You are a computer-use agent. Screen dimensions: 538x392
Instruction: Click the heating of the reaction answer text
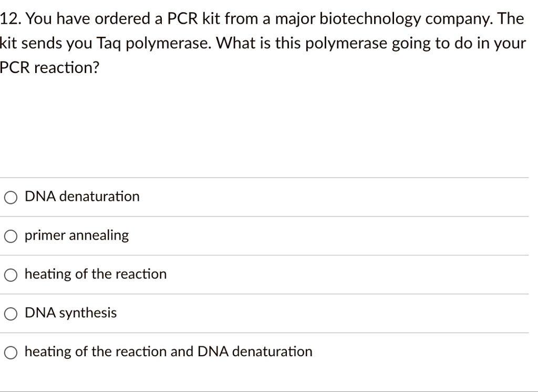click(x=95, y=274)
